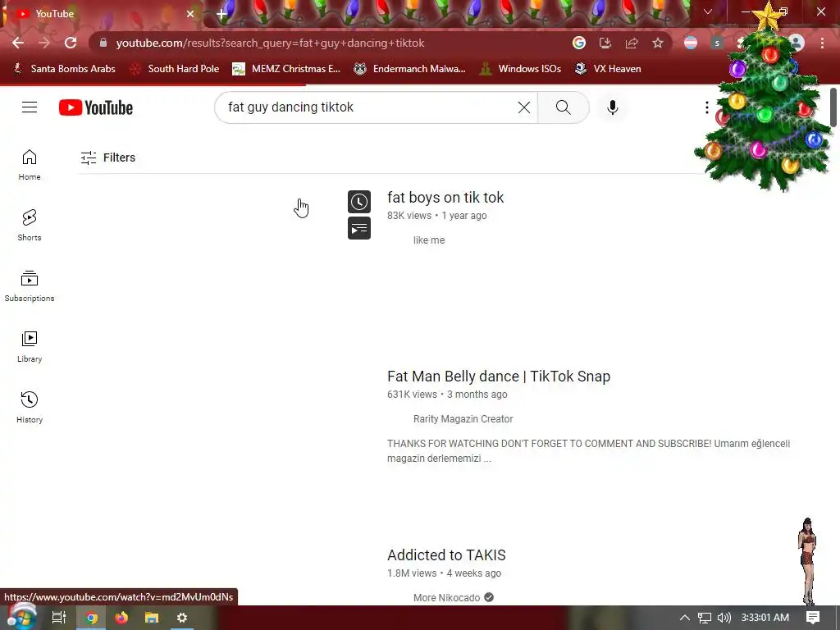Open video 'fat boys on tik tok'
Viewport: 840px width, 630px height.
(445, 198)
